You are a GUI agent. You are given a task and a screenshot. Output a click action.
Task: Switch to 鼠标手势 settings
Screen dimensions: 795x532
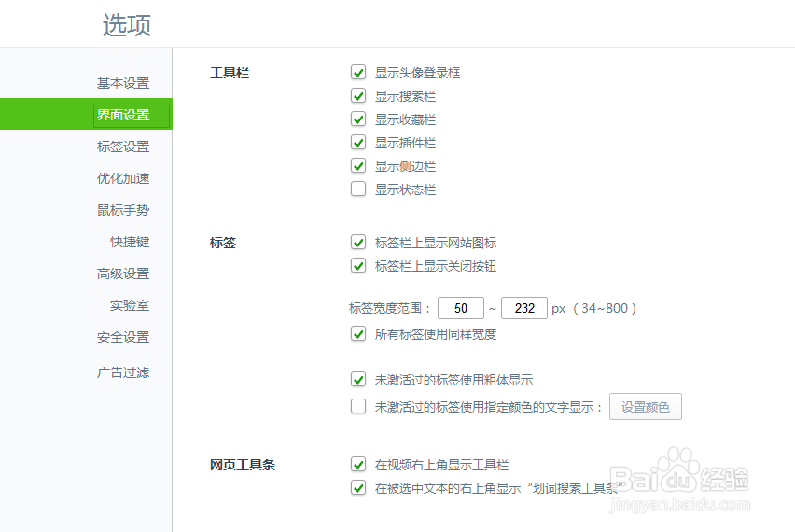click(123, 210)
